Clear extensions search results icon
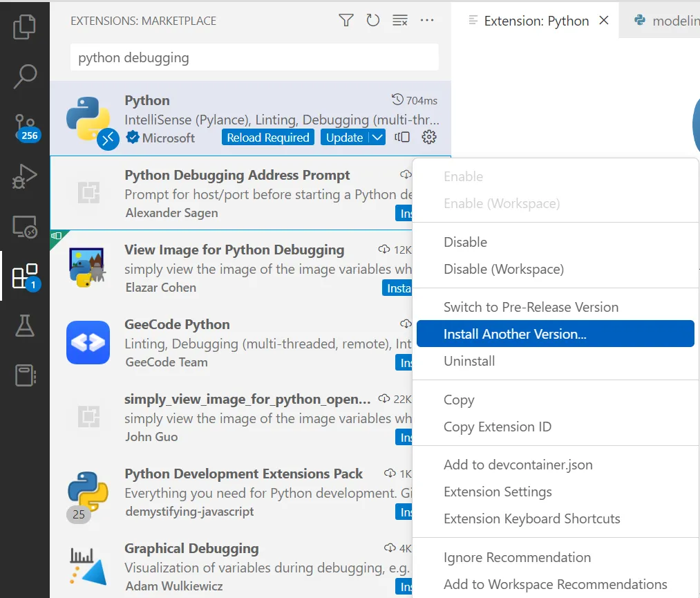The height and width of the screenshot is (598, 700). (x=399, y=20)
